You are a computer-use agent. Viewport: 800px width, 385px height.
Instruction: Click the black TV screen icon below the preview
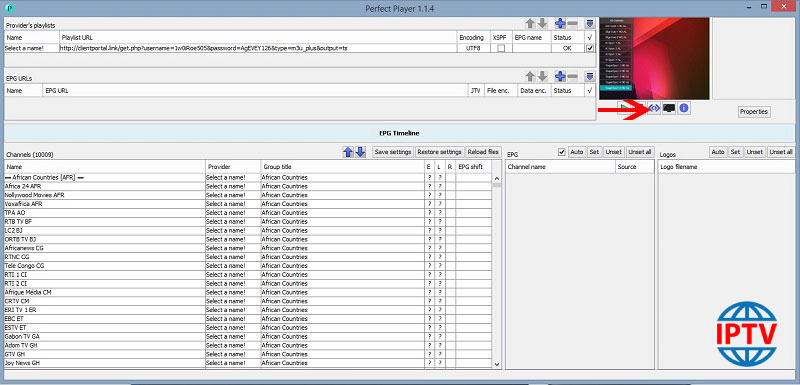[669, 108]
